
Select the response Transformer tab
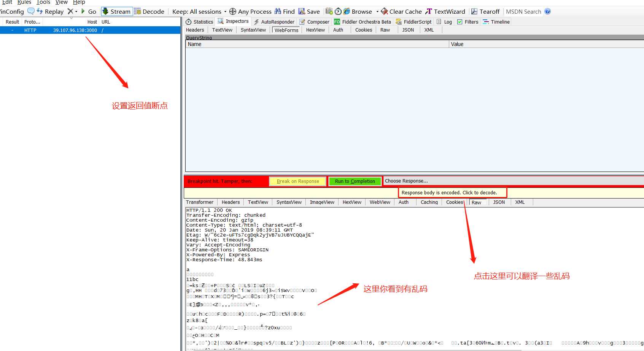coord(200,202)
